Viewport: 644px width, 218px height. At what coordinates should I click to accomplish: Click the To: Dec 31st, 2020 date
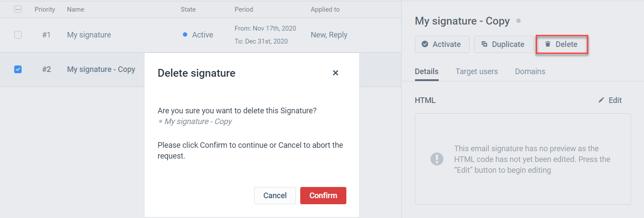(261, 41)
